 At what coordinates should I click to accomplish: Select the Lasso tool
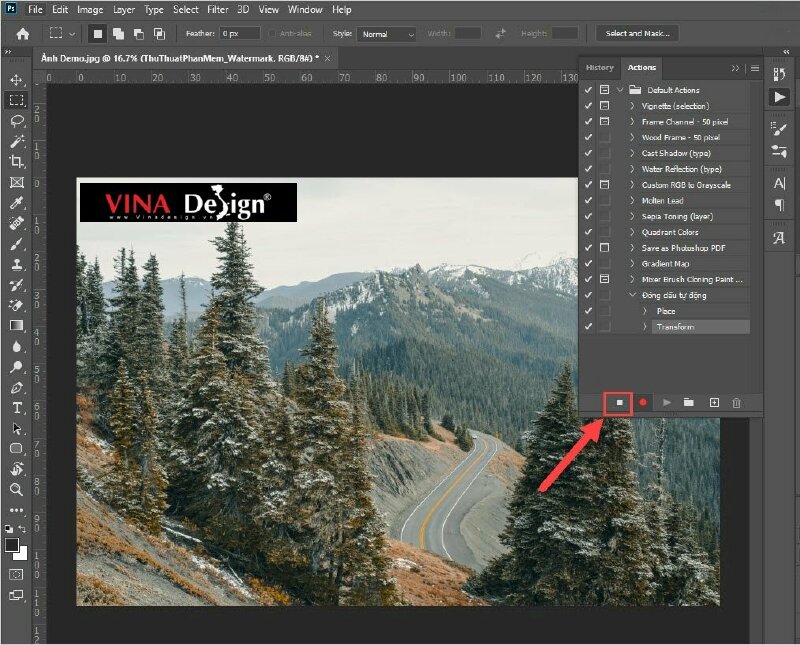pos(17,121)
